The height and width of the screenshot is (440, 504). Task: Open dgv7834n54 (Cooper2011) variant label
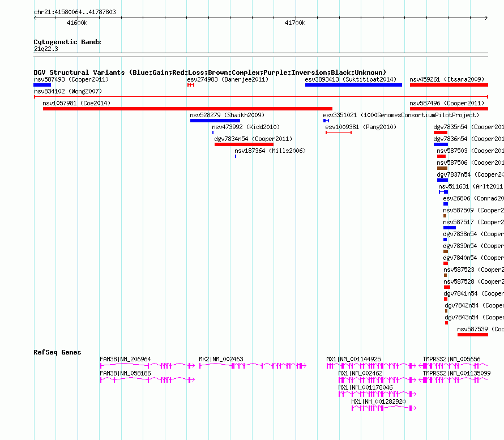click(x=253, y=139)
